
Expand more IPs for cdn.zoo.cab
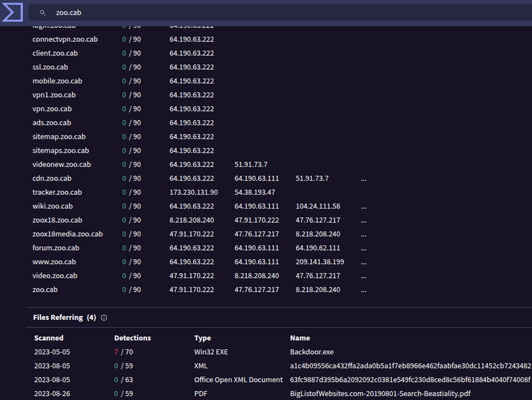pos(363,179)
